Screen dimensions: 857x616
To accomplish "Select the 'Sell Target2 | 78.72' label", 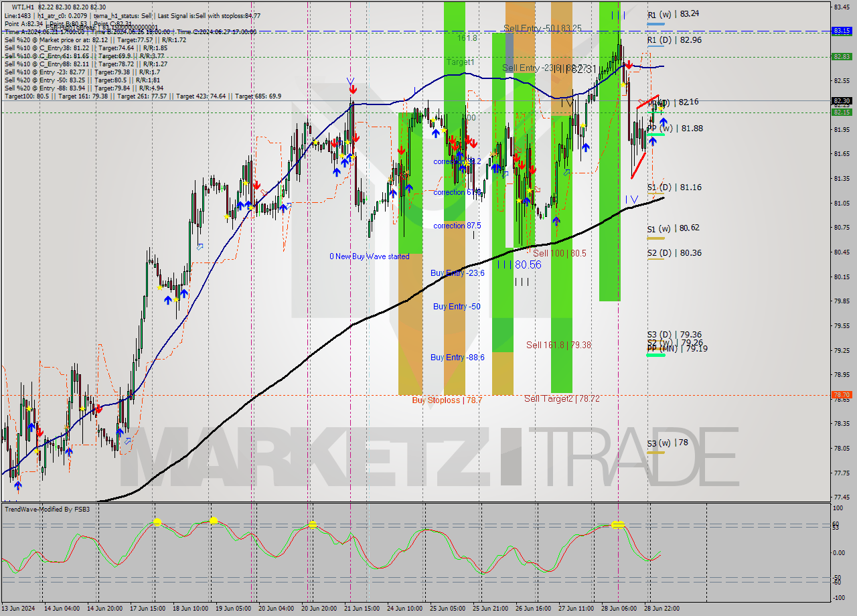I will [562, 399].
